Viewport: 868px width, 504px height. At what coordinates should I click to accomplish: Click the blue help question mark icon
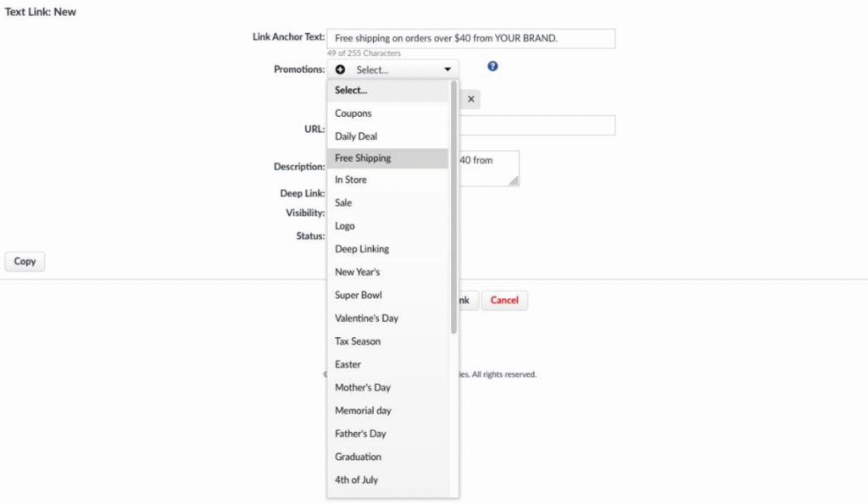(492, 66)
